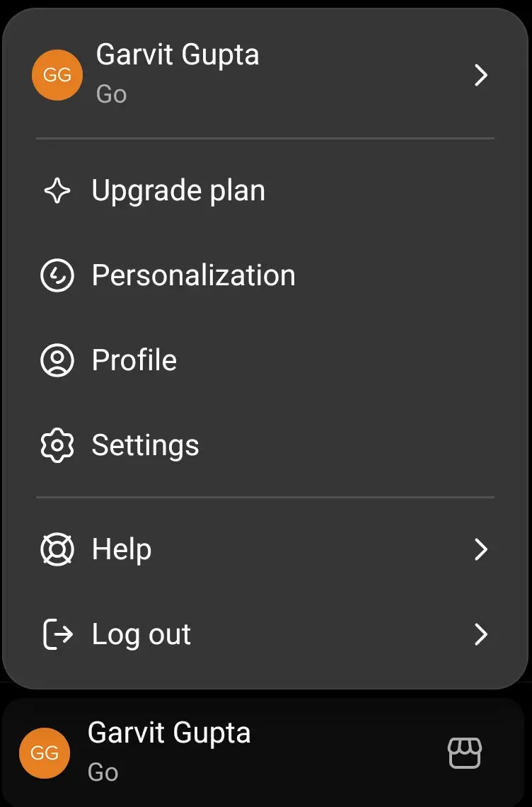Expand the account chevron next to Garvit Gupta

click(480, 75)
